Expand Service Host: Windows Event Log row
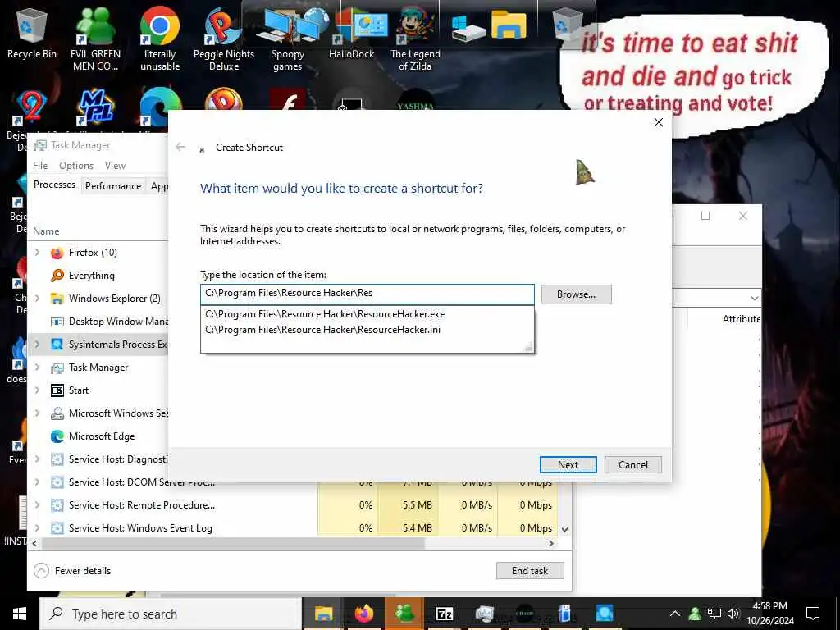Image resolution: width=840 pixels, height=630 pixels. tap(37, 528)
